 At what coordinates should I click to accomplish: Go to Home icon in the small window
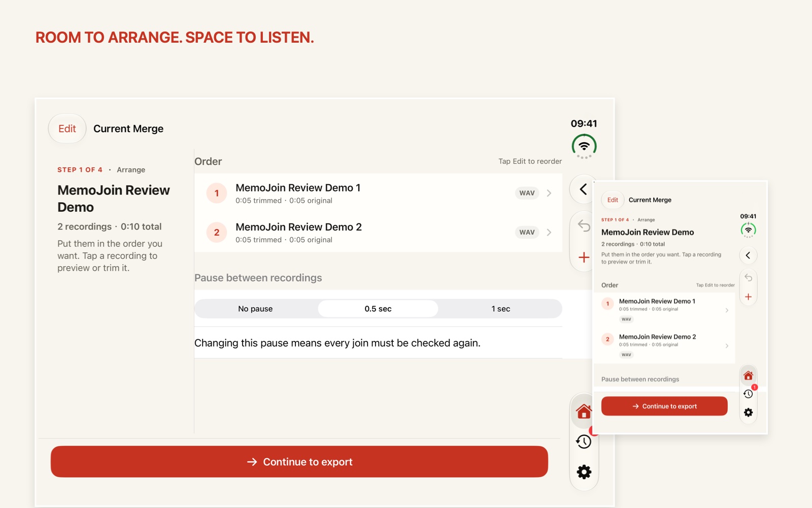click(x=748, y=375)
